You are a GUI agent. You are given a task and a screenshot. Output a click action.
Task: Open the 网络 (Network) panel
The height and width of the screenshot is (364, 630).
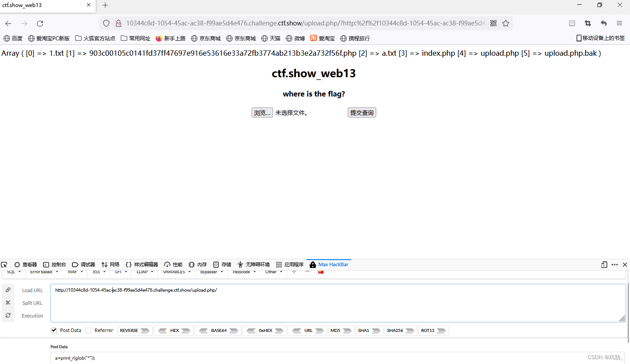coord(111,264)
